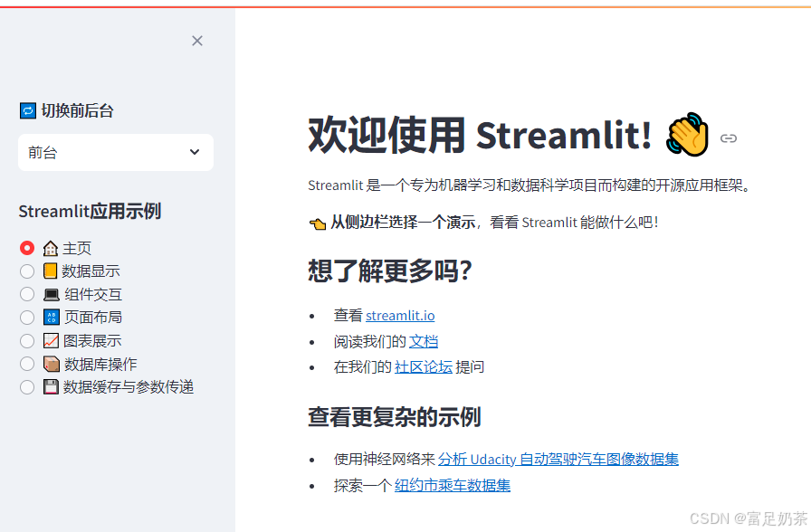The height and width of the screenshot is (532, 811).
Task: Select the 组件交互 radio button
Action: 27,295
